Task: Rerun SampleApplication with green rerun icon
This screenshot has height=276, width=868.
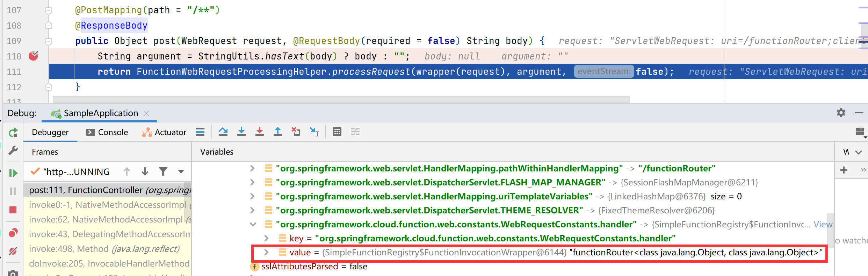Action: pos(13,133)
